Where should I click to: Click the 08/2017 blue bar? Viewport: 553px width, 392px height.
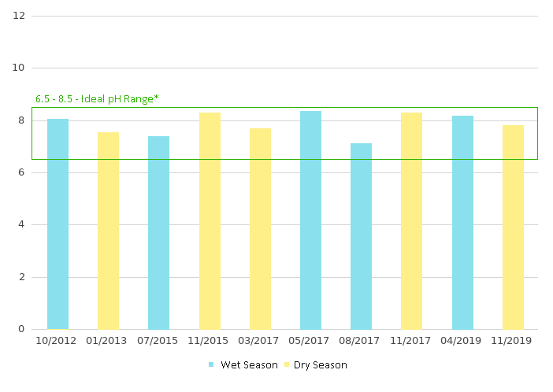tap(361, 236)
